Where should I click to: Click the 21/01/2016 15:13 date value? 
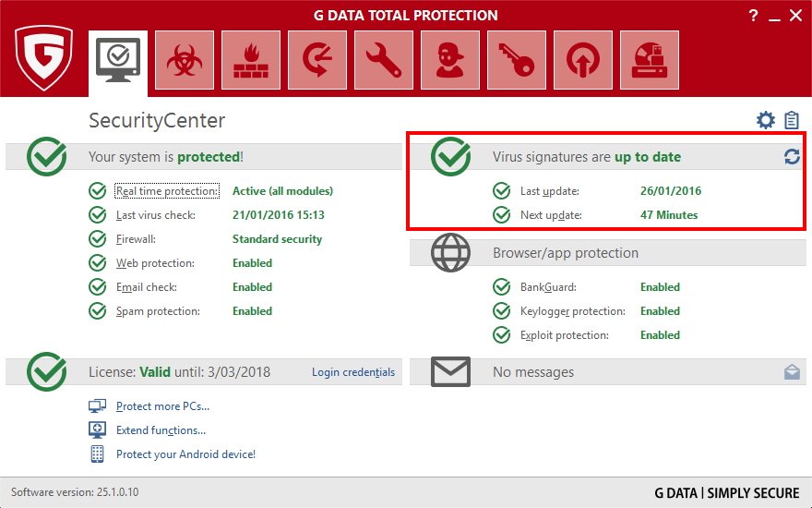278,214
